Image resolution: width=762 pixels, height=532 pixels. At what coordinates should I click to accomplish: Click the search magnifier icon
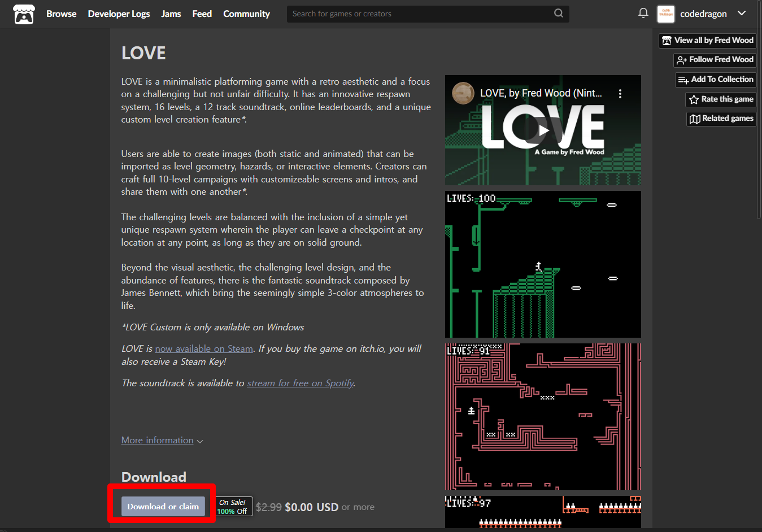point(559,14)
